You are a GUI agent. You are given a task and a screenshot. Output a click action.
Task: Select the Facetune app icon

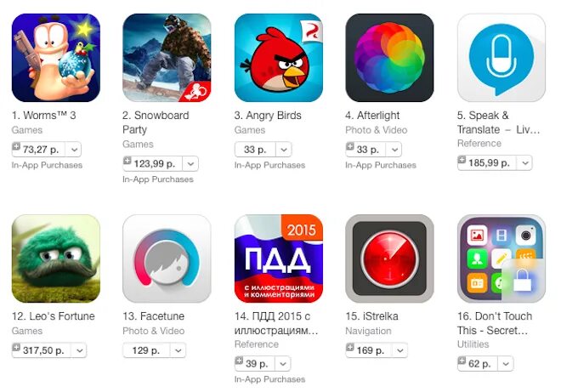click(167, 258)
